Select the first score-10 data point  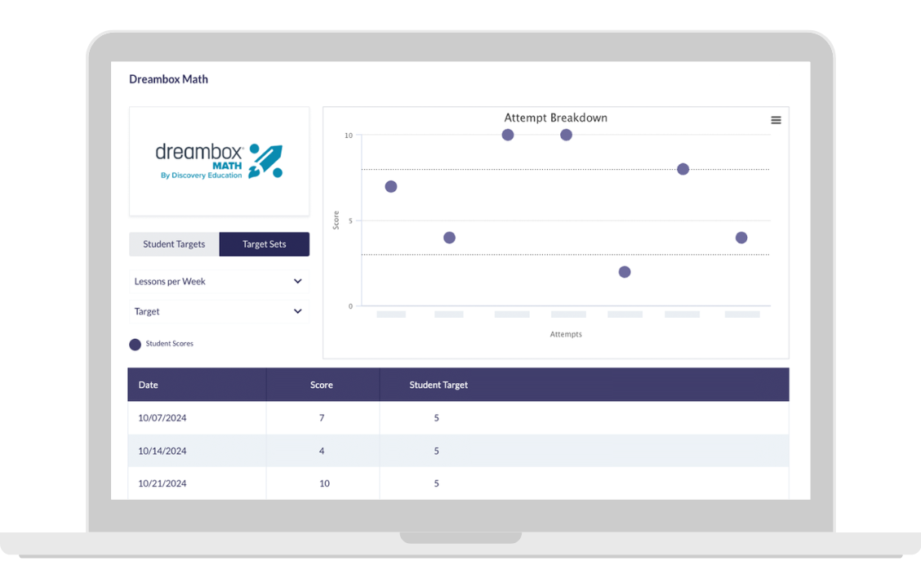point(508,135)
